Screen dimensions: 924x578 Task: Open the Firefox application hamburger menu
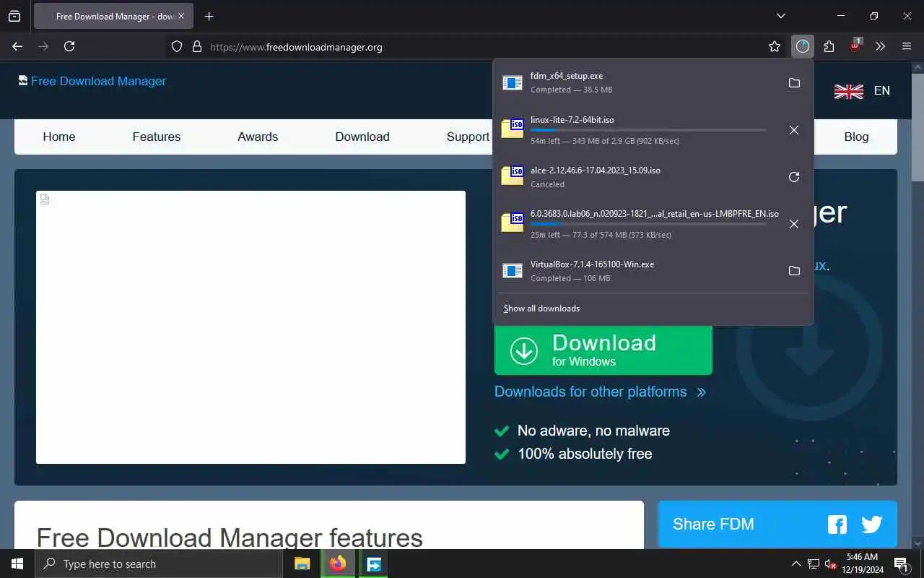click(907, 46)
